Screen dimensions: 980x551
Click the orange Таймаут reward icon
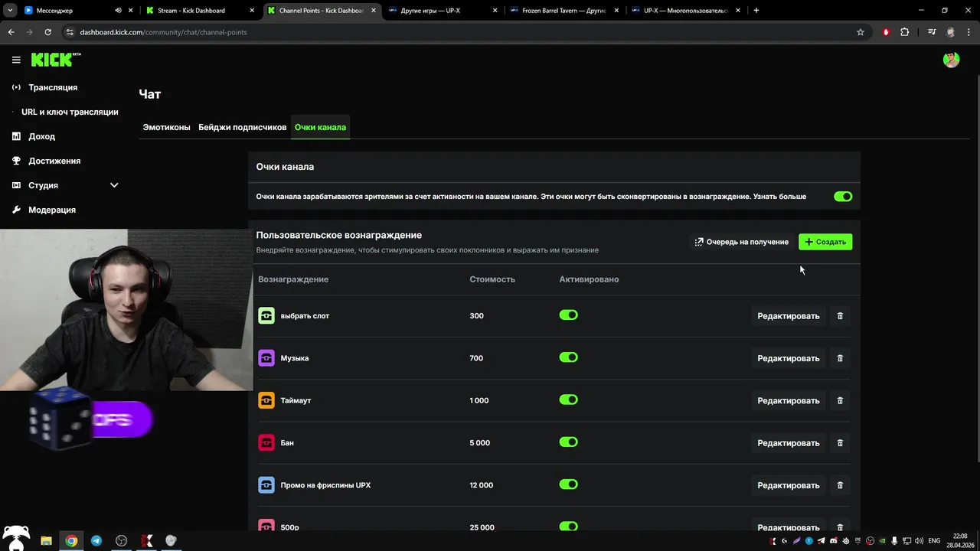(266, 400)
